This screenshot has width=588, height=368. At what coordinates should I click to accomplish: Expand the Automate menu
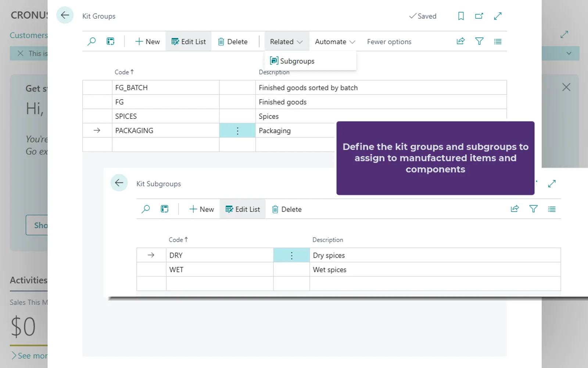tap(335, 42)
